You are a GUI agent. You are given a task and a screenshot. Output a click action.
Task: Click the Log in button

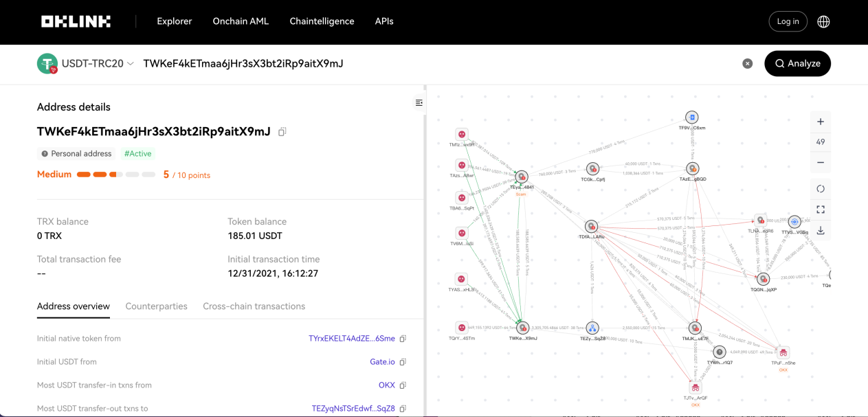coord(788,21)
